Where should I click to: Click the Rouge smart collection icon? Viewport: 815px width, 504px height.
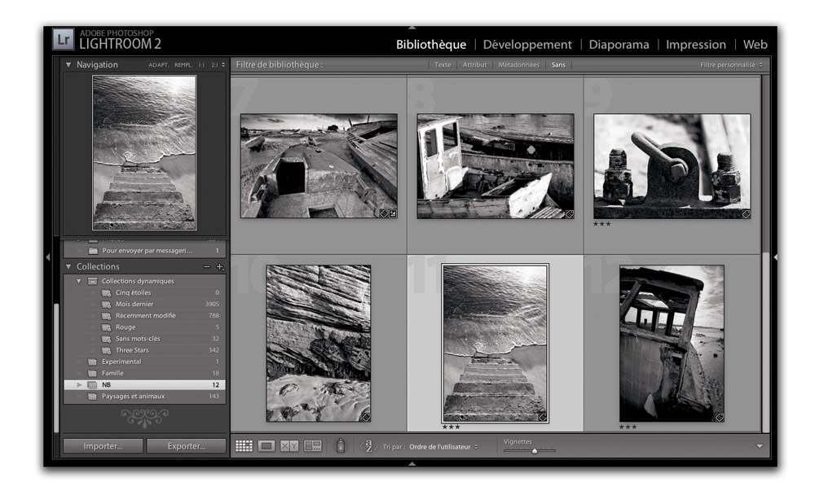click(106, 327)
